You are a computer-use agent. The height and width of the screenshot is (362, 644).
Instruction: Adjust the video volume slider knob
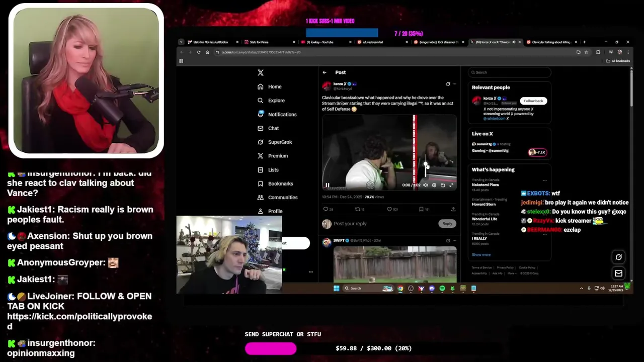[426, 163]
